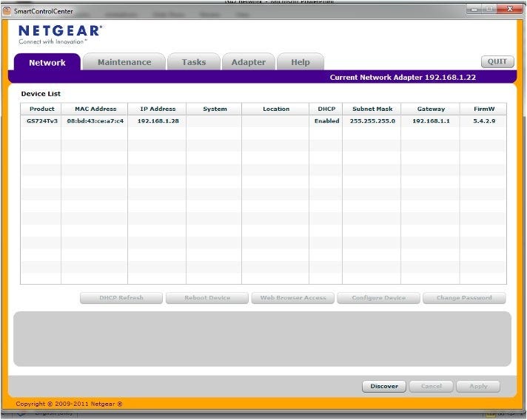This screenshot has width=527, height=420.
Task: Click the DHCP Refresh button
Action: 121,298
